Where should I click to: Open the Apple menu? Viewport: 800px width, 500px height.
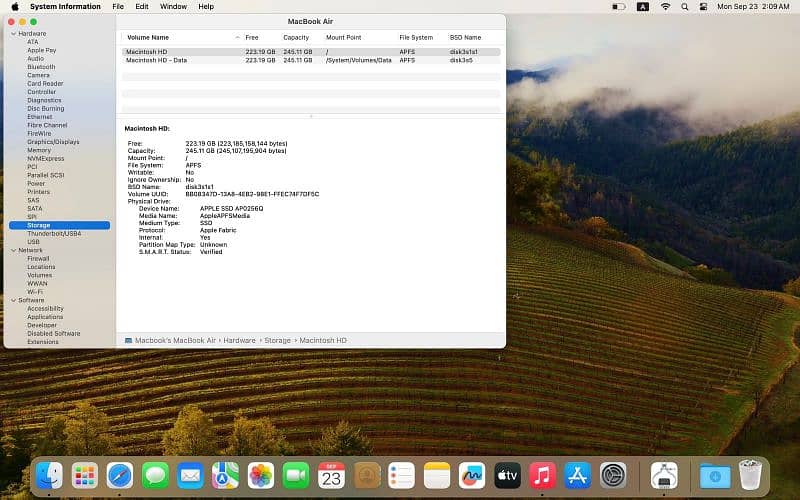(15, 6)
